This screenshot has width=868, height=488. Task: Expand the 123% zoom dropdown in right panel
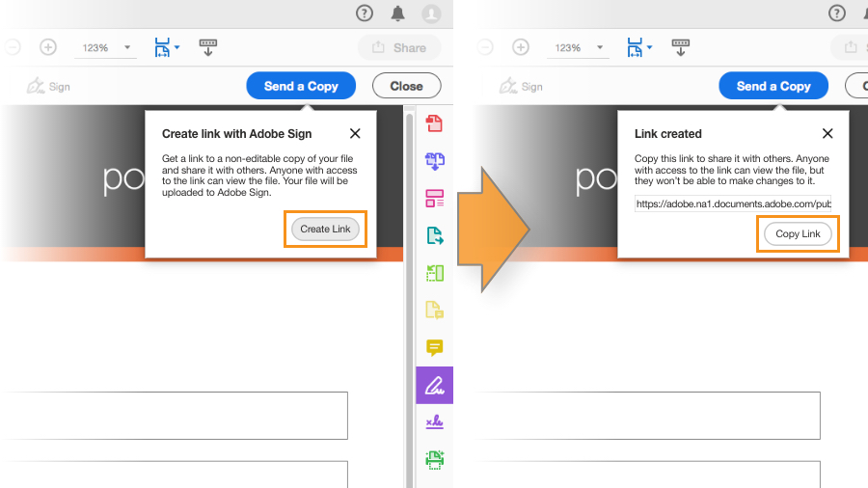(600, 47)
